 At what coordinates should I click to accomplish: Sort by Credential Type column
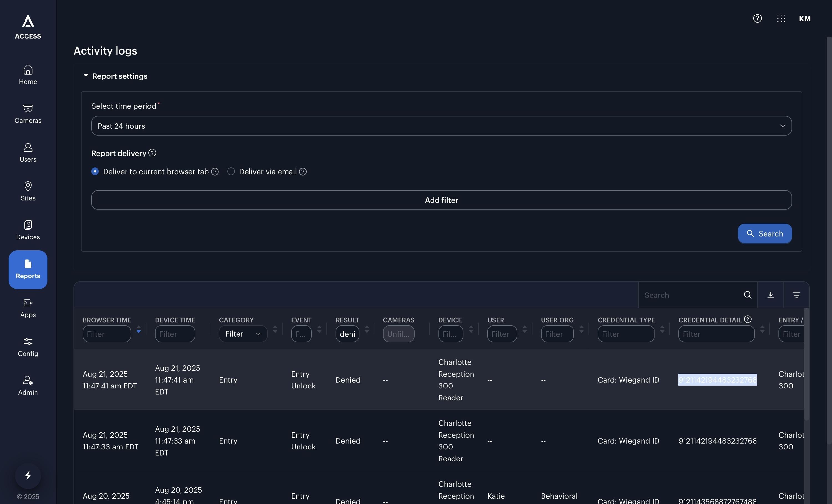pos(662,329)
